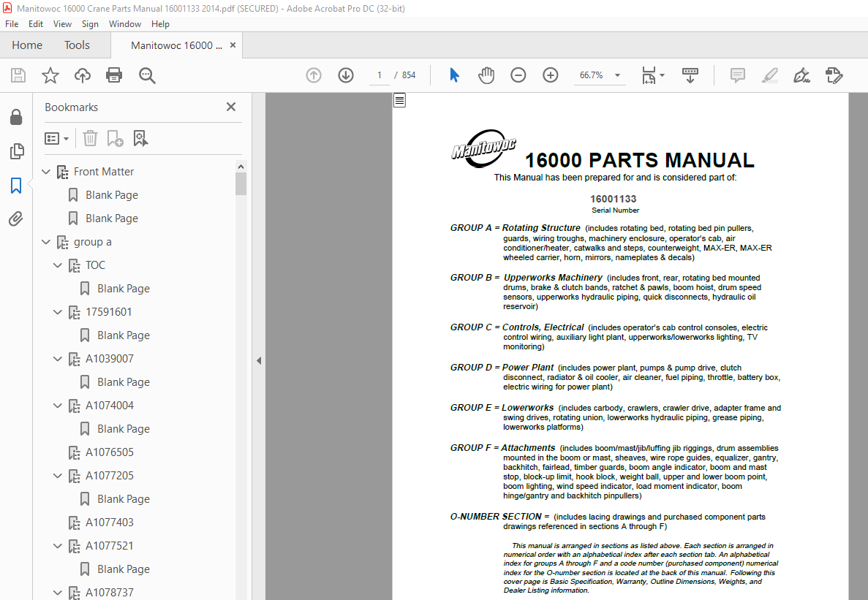Image resolution: width=868 pixels, height=600 pixels.
Task: Add a new bookmark
Action: (x=115, y=138)
